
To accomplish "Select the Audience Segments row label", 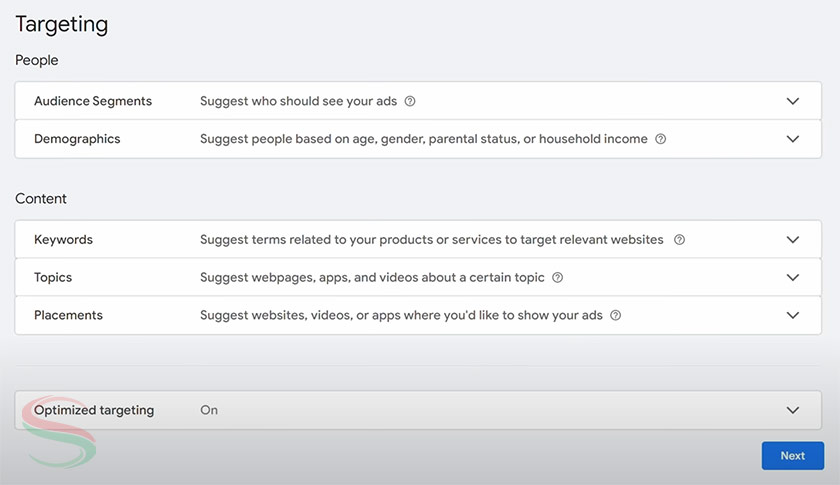I will 93,101.
